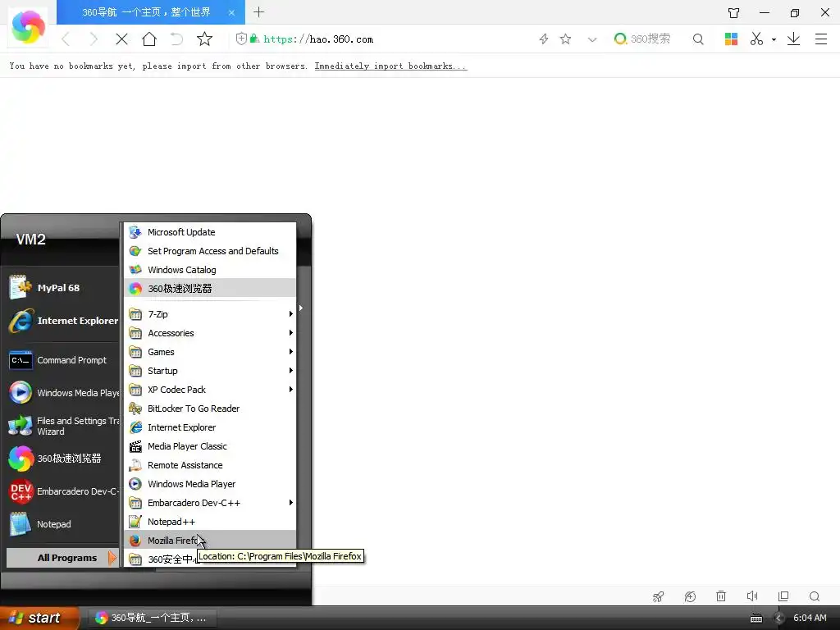Click the All Programs button

pos(62,558)
